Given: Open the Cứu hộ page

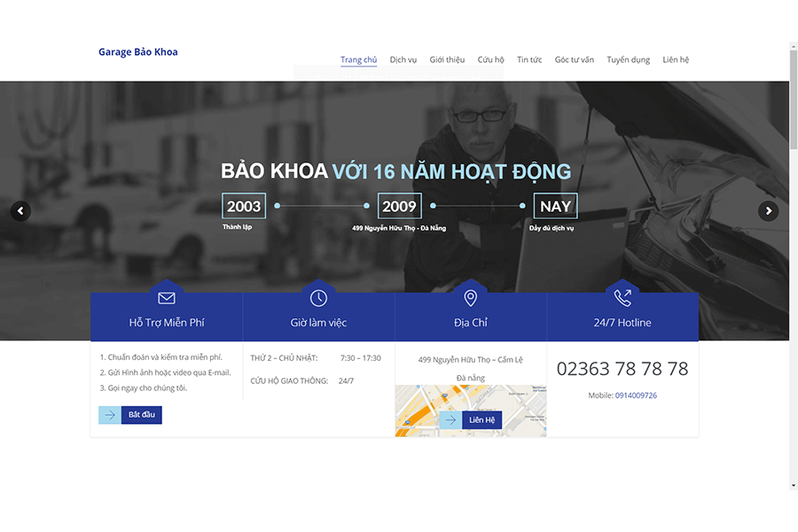Looking at the screenshot, I should (x=490, y=59).
